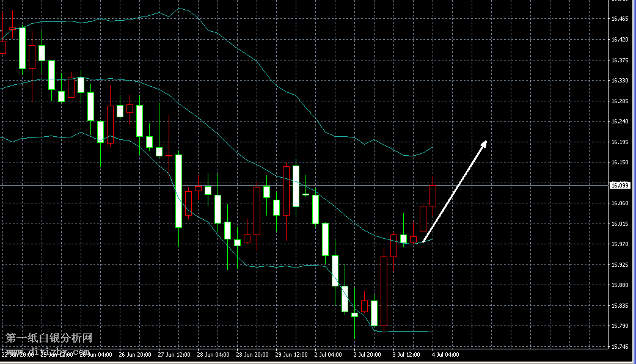636x364 pixels.
Task: Click the Chinese watermark text at bottom-left
Action: pos(49,338)
